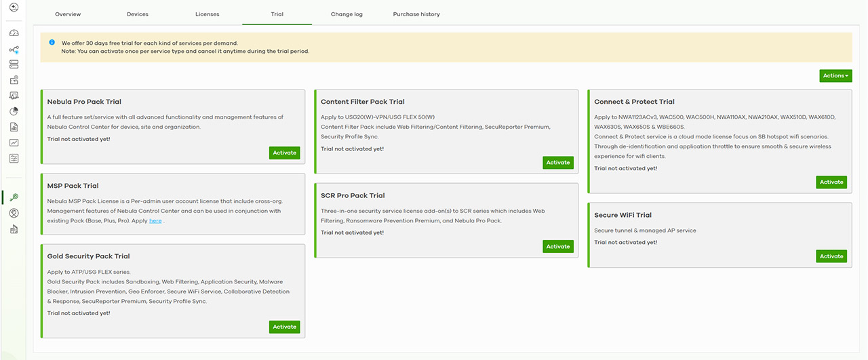This screenshot has height=360, width=868.
Task: Activate the Content Filter Pack Trial
Action: (558, 163)
